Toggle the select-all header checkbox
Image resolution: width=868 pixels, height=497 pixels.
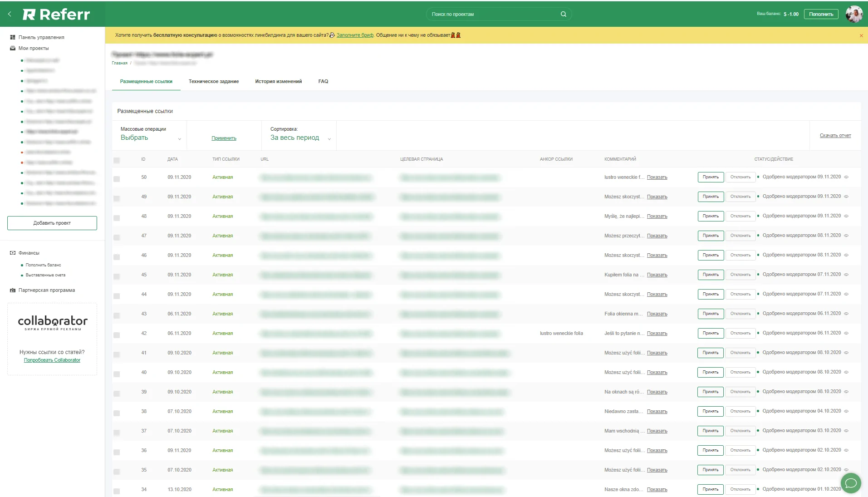[117, 160]
